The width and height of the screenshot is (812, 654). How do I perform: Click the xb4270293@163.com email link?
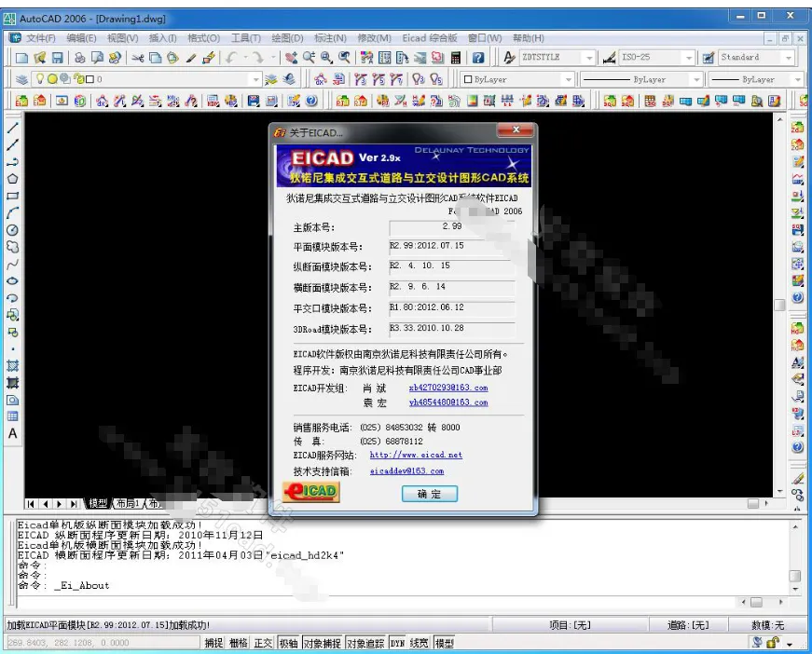448,388
